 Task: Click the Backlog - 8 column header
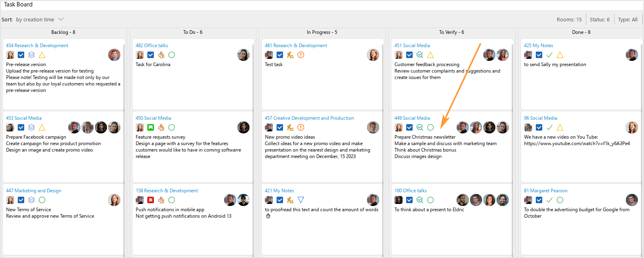click(63, 32)
